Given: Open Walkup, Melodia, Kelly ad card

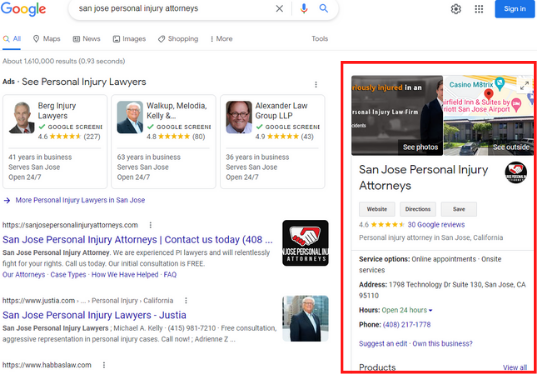Looking at the screenshot, I should coord(163,141).
